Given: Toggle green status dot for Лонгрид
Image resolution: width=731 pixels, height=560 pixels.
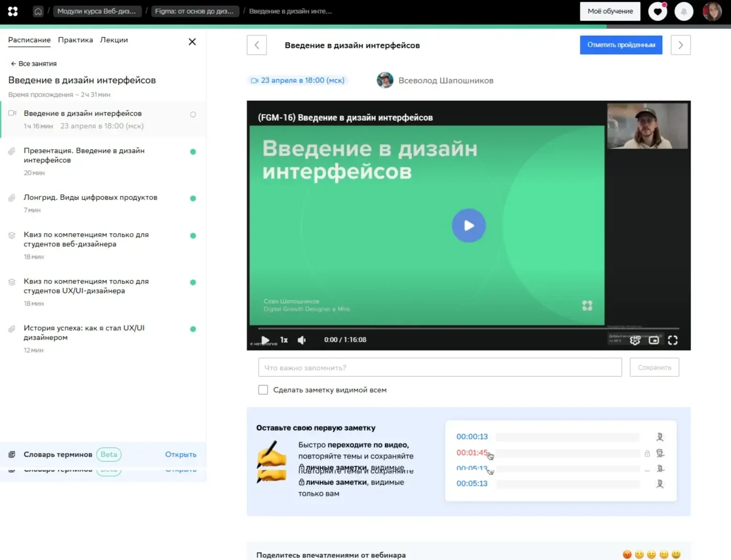Looking at the screenshot, I should coord(193,198).
